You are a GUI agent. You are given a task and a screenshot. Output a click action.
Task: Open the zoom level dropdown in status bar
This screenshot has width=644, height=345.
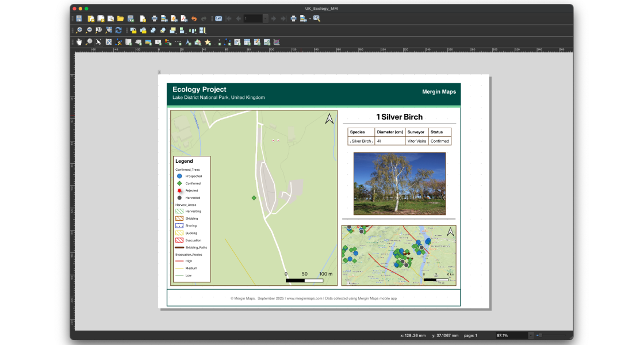click(x=531, y=335)
